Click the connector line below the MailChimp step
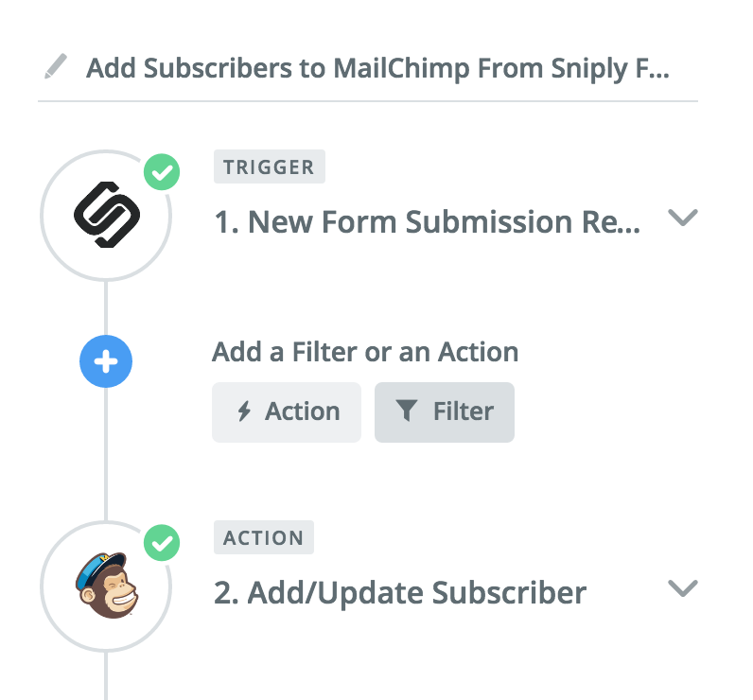 tap(106, 675)
